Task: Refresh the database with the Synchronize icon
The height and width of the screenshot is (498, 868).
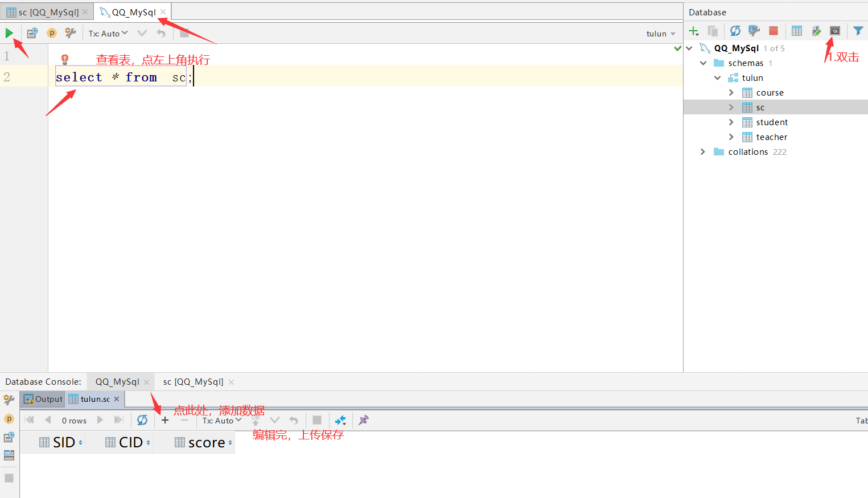Action: pos(735,31)
